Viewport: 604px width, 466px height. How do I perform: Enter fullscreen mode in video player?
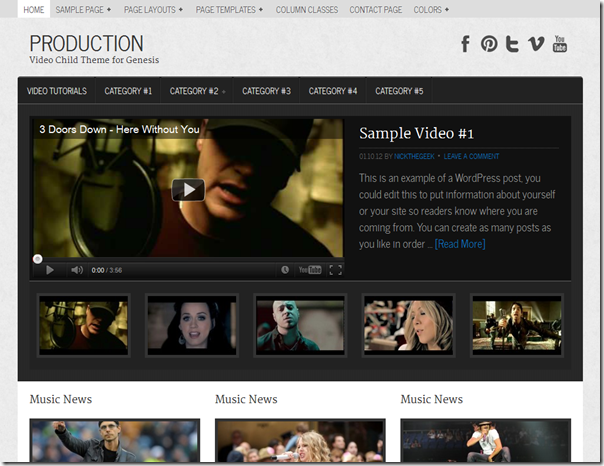point(336,270)
